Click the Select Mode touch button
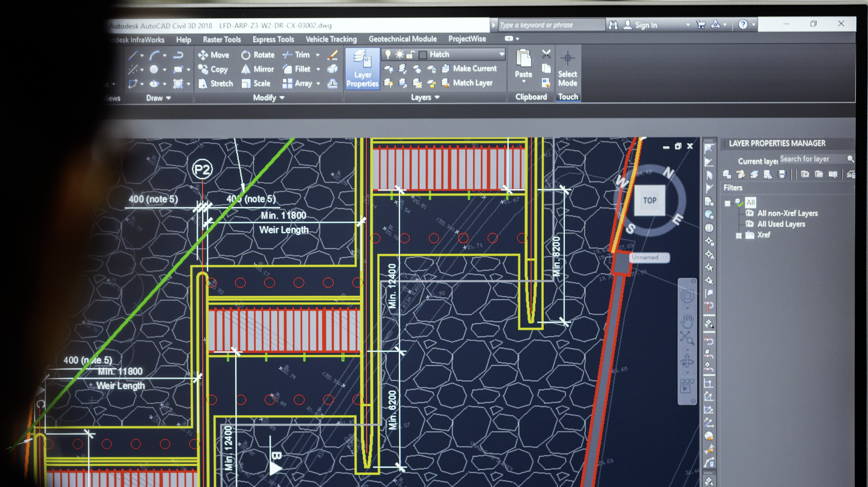Viewport: 868px width, 487px height. [567, 69]
